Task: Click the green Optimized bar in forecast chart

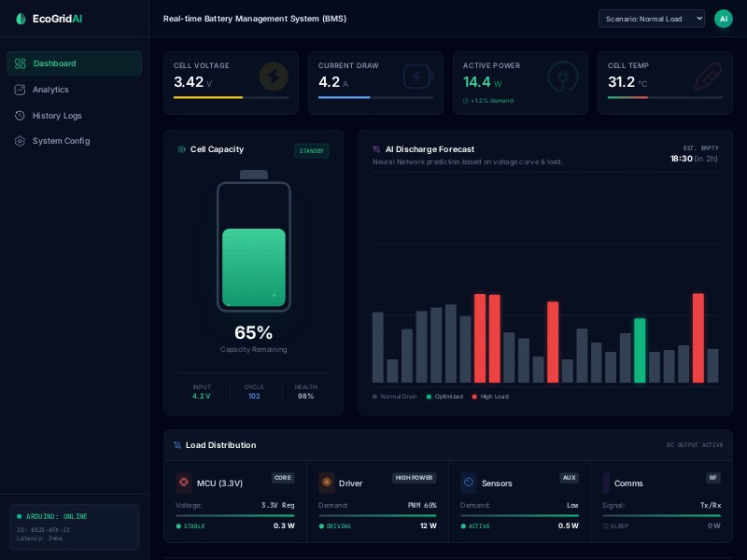Action: click(640, 351)
